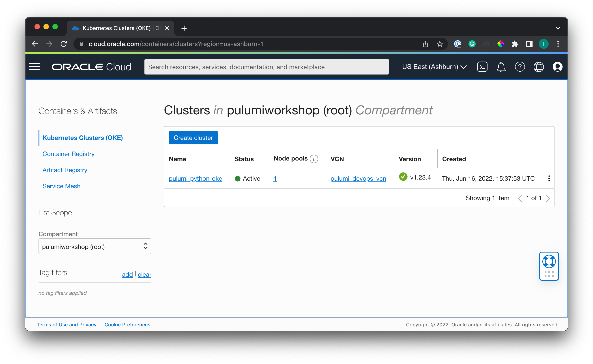Click the globe language icon
Screen dimensions: 593x364
pos(539,67)
